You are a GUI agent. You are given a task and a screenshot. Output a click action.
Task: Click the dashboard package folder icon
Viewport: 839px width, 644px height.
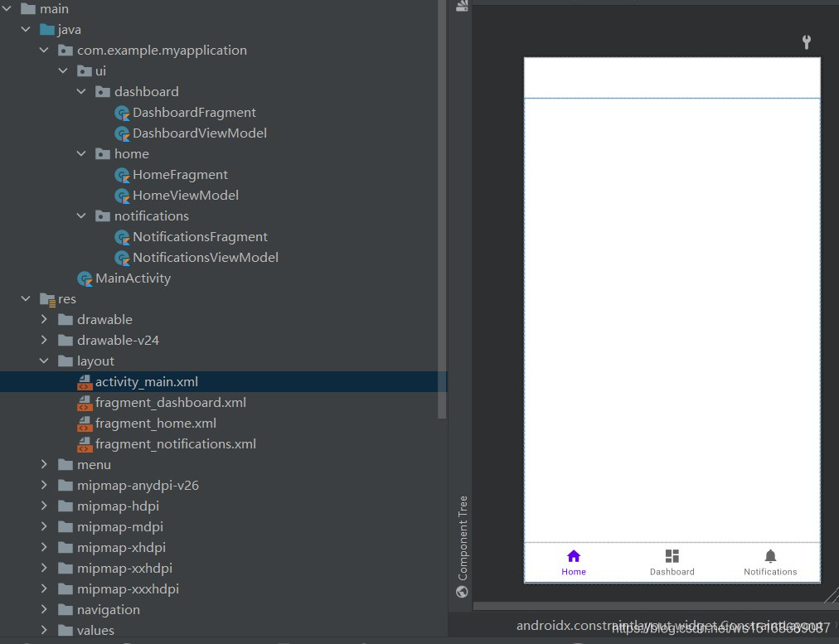tap(103, 91)
